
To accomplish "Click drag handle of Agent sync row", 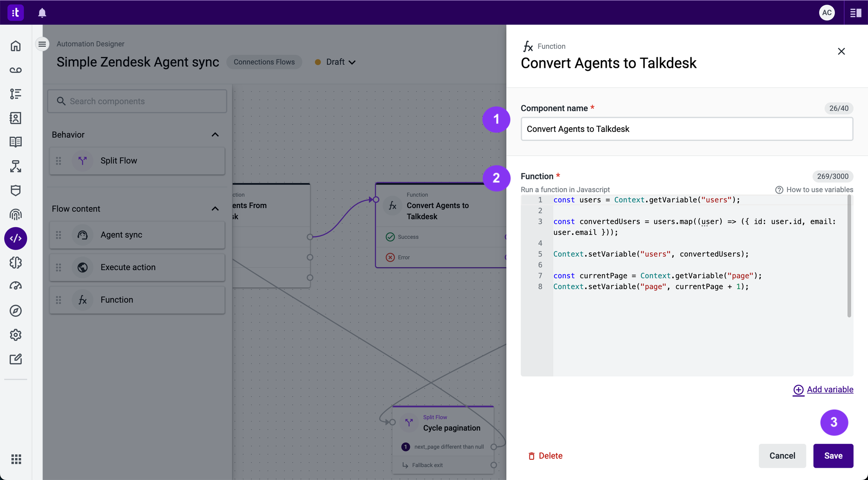I will coord(59,235).
